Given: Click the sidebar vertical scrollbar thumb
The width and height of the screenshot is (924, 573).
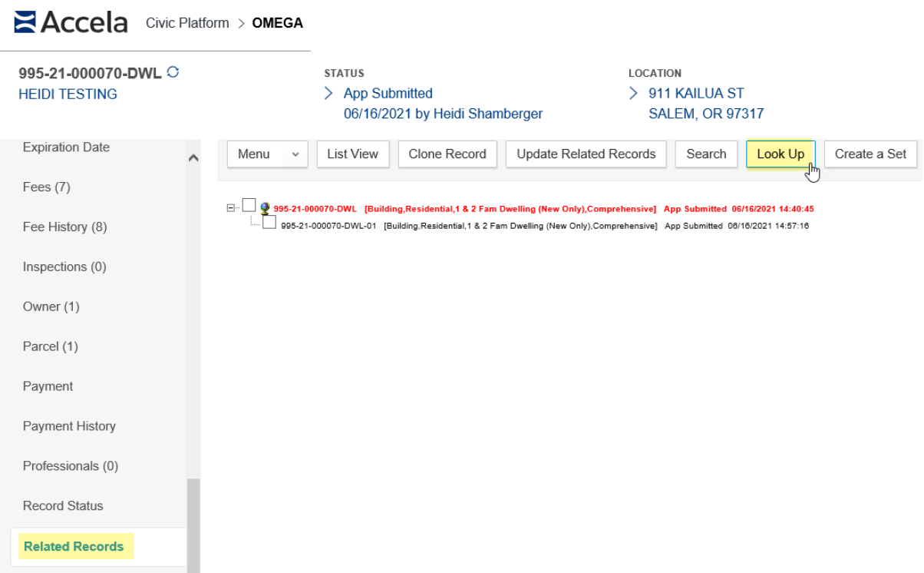Looking at the screenshot, I should pos(193,522).
